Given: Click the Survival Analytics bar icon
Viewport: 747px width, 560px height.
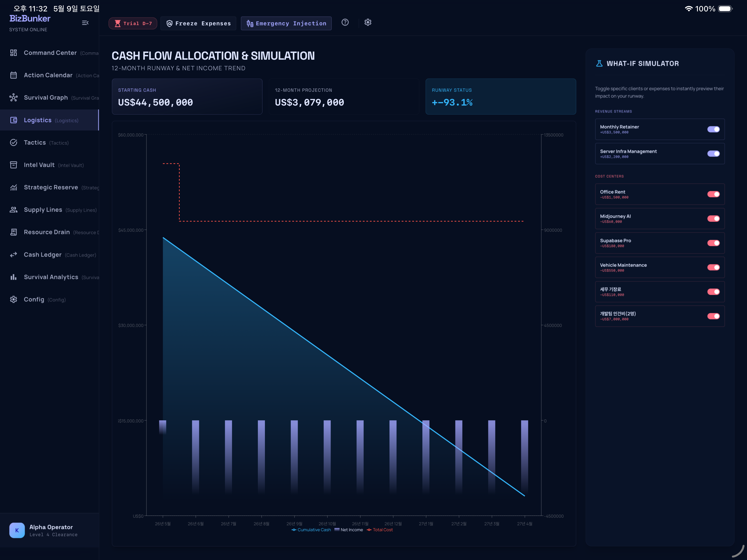Looking at the screenshot, I should (14, 277).
